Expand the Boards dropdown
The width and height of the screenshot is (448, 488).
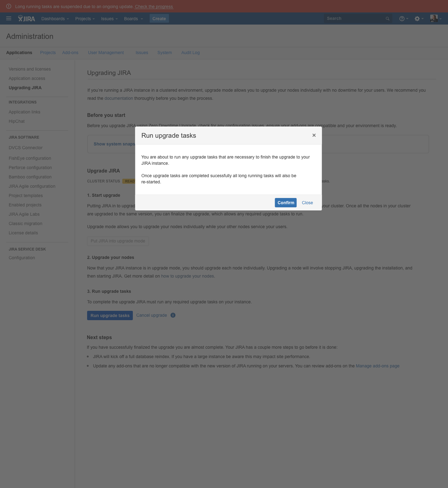pos(133,19)
